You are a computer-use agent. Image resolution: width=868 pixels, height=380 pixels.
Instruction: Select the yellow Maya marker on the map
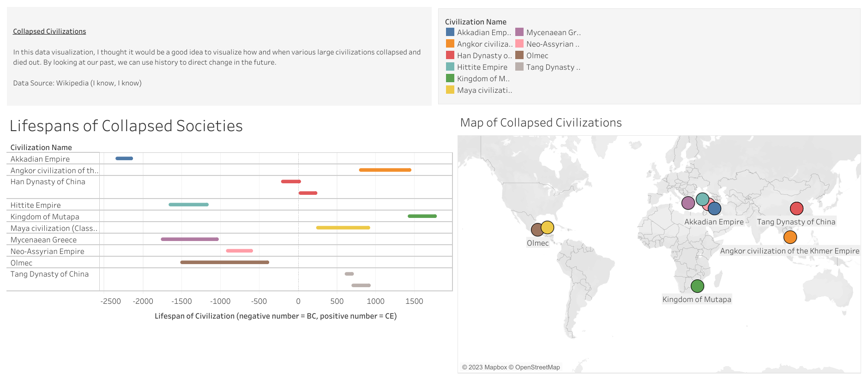point(548,227)
